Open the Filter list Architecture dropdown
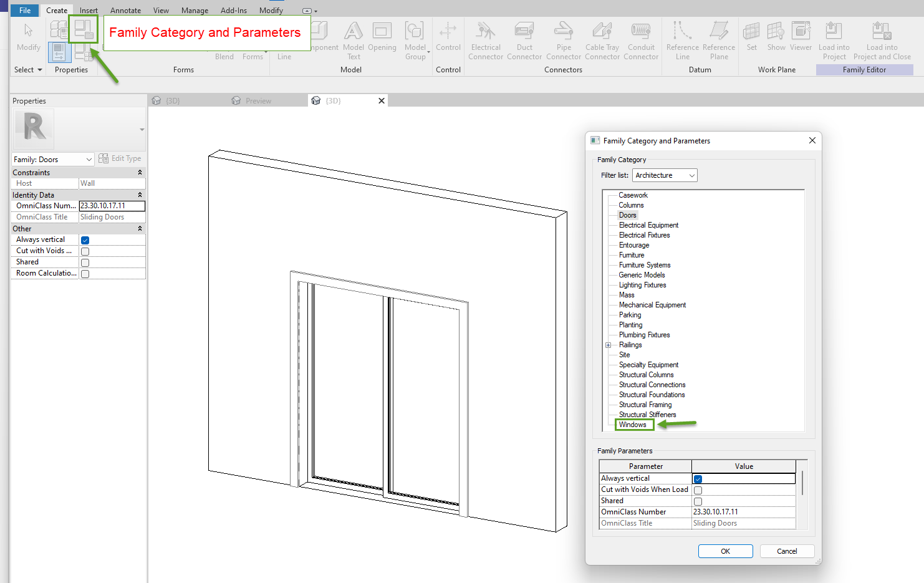 coord(665,175)
